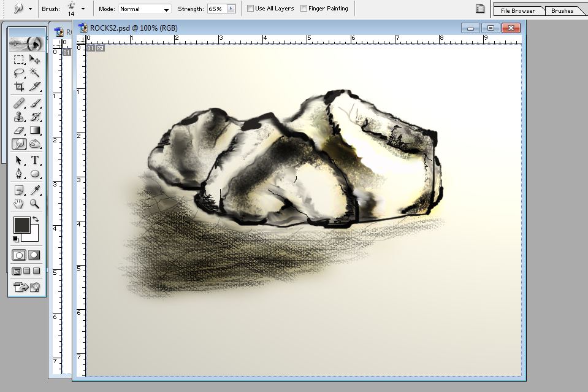
Task: Select the Zoom magnifier tool
Action: tap(35, 204)
